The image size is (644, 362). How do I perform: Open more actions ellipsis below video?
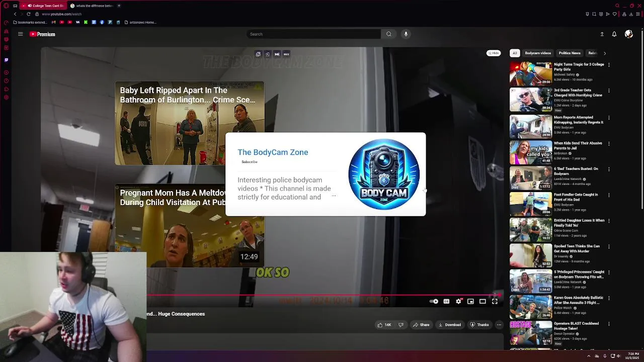coord(499,325)
